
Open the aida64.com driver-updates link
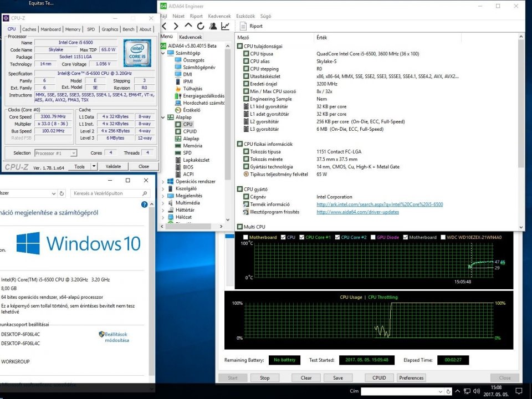(357, 212)
